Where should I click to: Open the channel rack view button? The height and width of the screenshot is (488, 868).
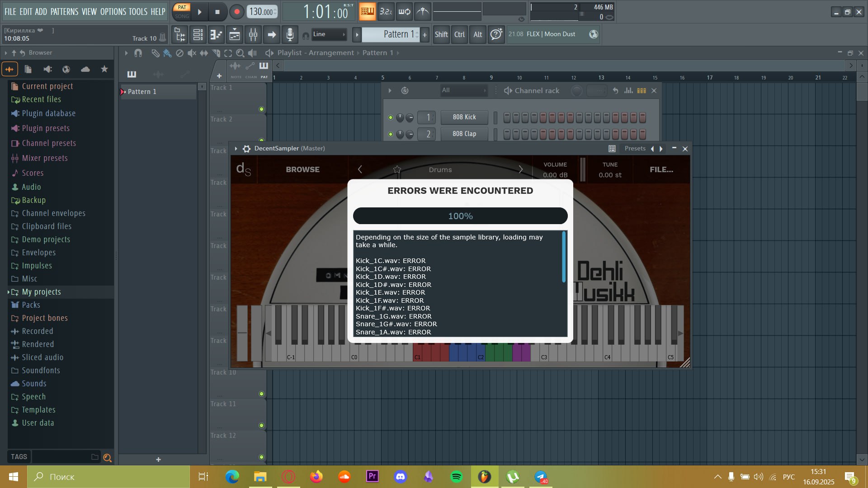click(198, 34)
